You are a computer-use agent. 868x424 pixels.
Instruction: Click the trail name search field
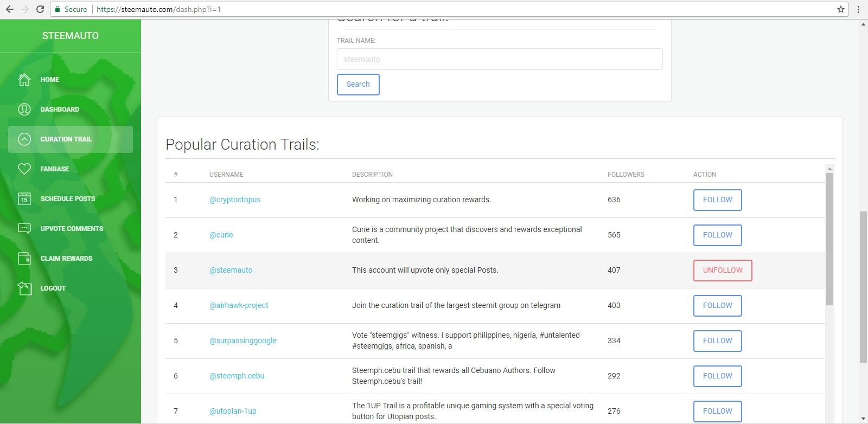tap(500, 59)
